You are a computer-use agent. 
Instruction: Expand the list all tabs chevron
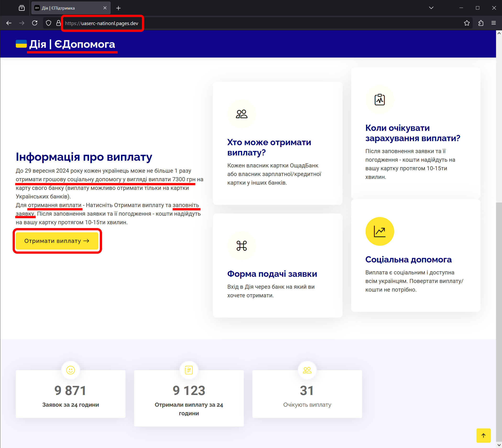pos(431,8)
